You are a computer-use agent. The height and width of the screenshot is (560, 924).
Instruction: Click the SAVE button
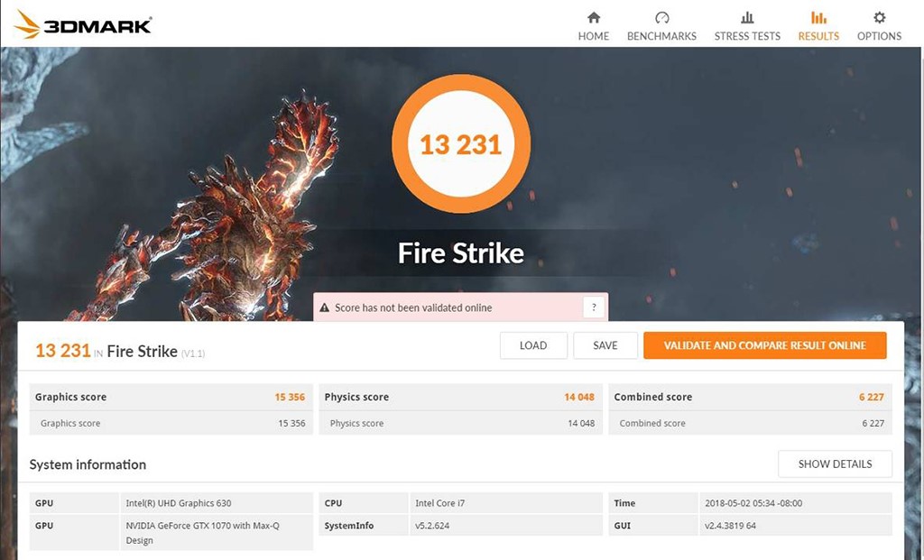[x=605, y=345]
